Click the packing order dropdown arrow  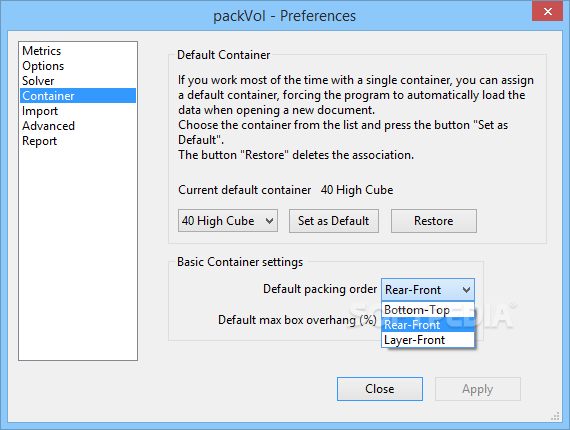466,290
